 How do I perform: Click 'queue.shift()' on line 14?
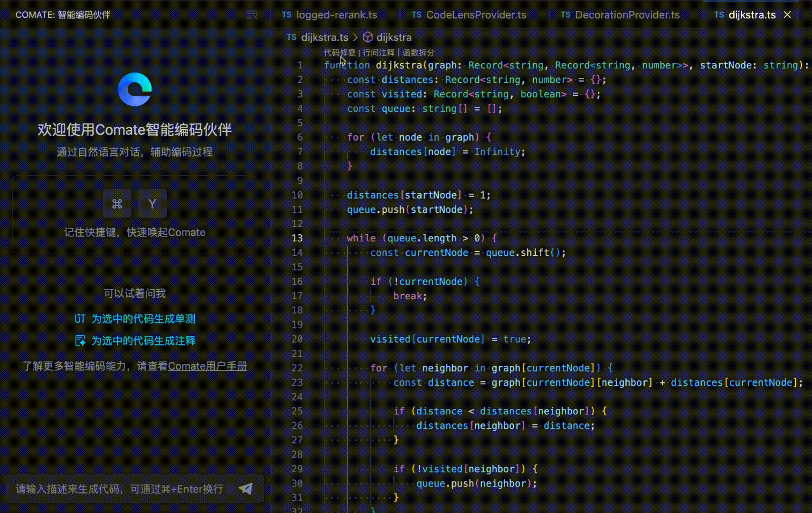[524, 253]
